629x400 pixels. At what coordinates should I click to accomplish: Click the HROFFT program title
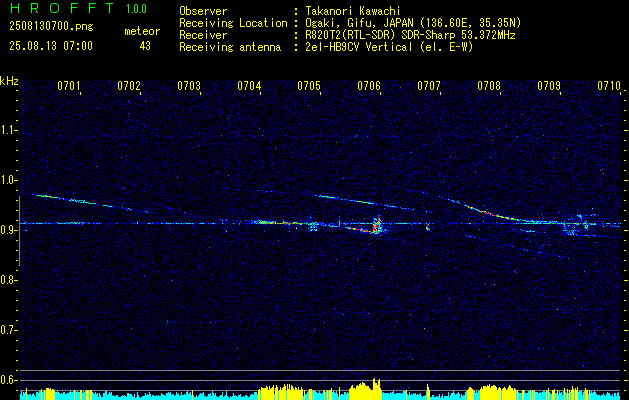click(62, 8)
